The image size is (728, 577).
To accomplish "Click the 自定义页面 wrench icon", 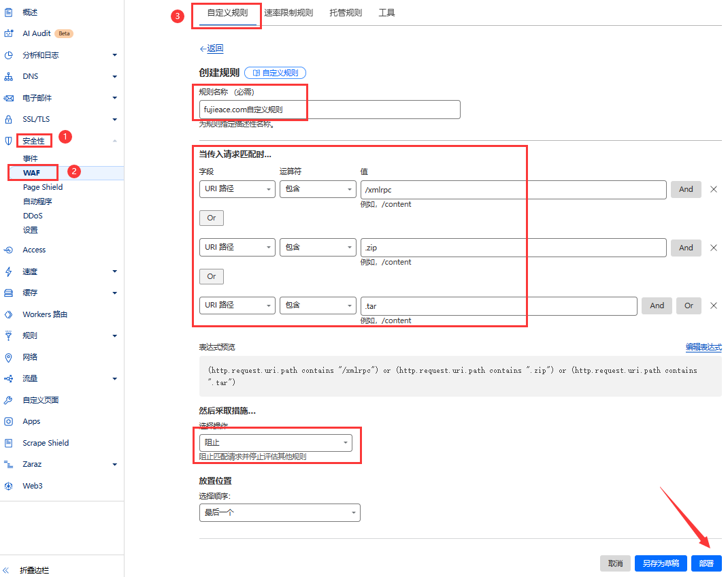I will coord(8,400).
